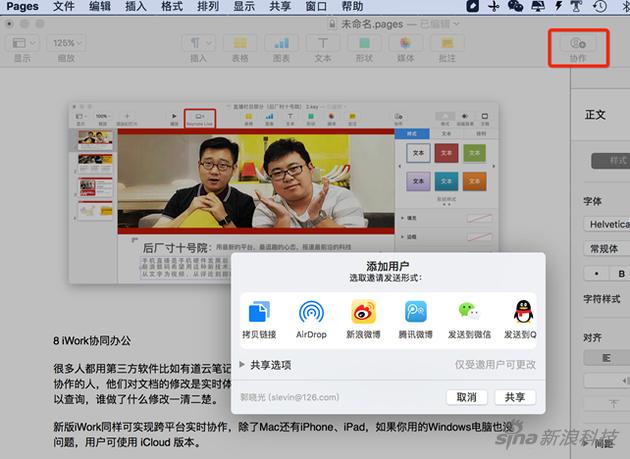Click the Copy Link (拷贝链接) share icon
This screenshot has width=630, height=459.
point(259,311)
